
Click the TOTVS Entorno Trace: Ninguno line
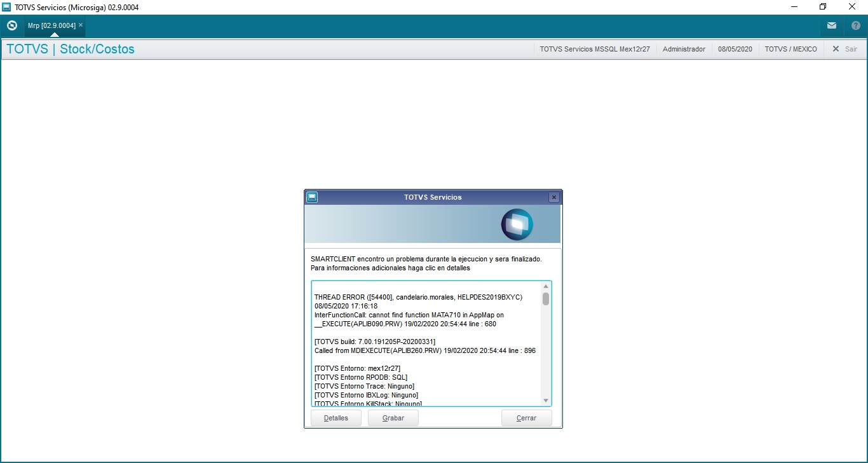pos(364,386)
